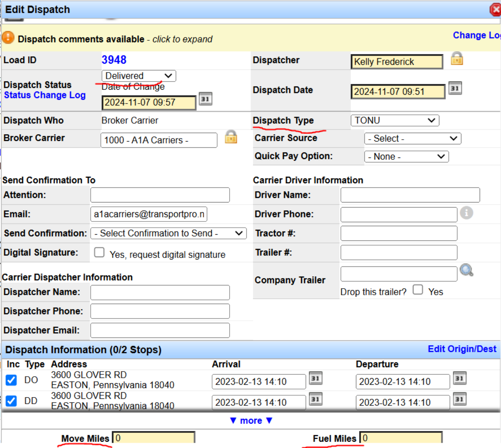Image resolution: width=501 pixels, height=448 pixels.
Task: Click the 'Broker Carrier' value beside Dispatch Who
Action: pos(130,121)
